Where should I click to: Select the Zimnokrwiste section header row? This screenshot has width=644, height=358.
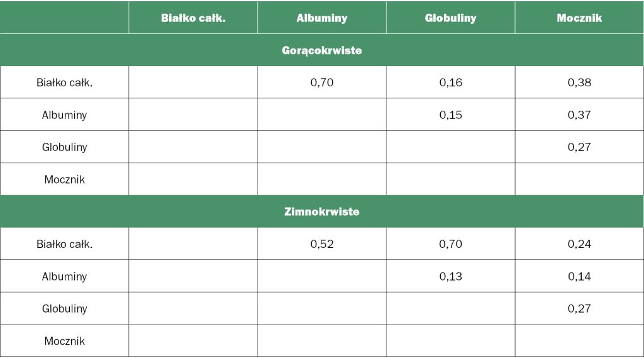coord(322,211)
